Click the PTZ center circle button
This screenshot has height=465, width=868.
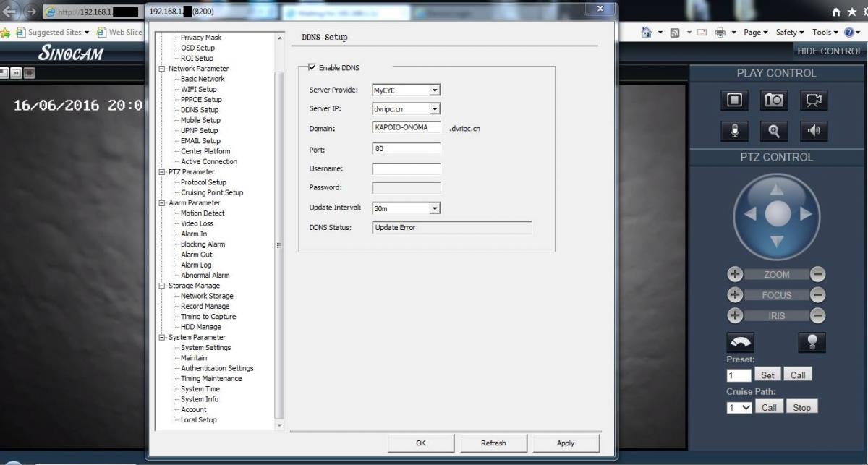pyautogui.click(x=778, y=214)
